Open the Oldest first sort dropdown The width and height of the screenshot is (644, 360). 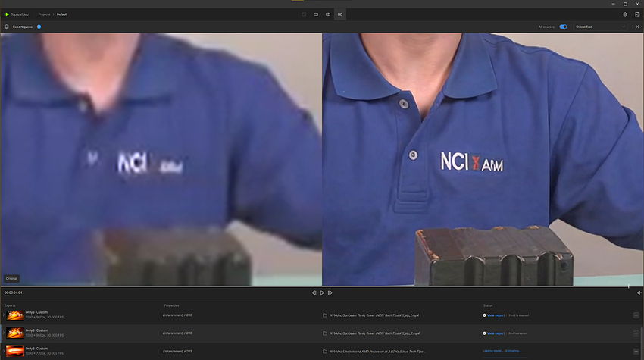(601, 27)
